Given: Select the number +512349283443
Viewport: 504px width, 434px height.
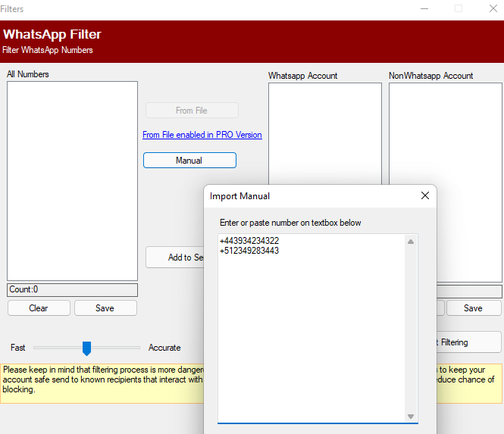Looking at the screenshot, I should [x=249, y=251].
